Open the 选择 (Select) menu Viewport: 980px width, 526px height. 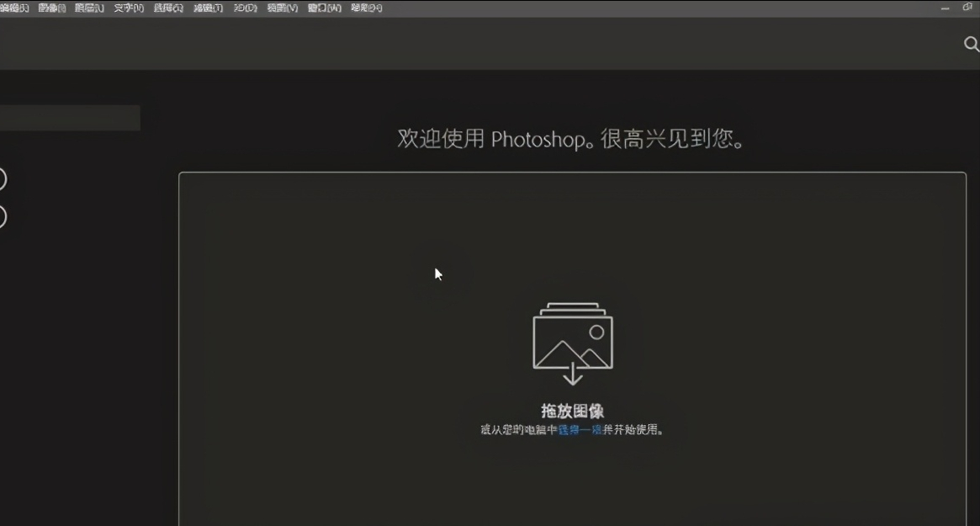coord(167,8)
